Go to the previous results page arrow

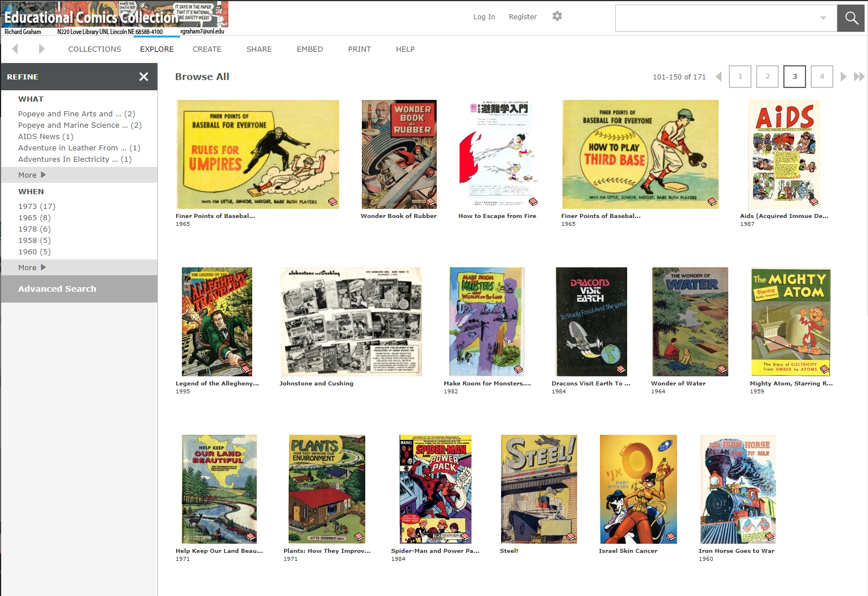click(719, 77)
